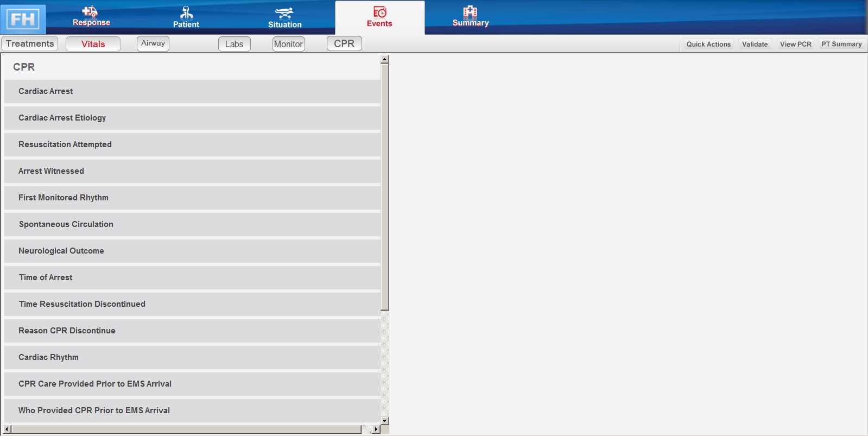Select CPR Care Provided Prior to EMS Arrival
The image size is (868, 436).
pyautogui.click(x=192, y=384)
